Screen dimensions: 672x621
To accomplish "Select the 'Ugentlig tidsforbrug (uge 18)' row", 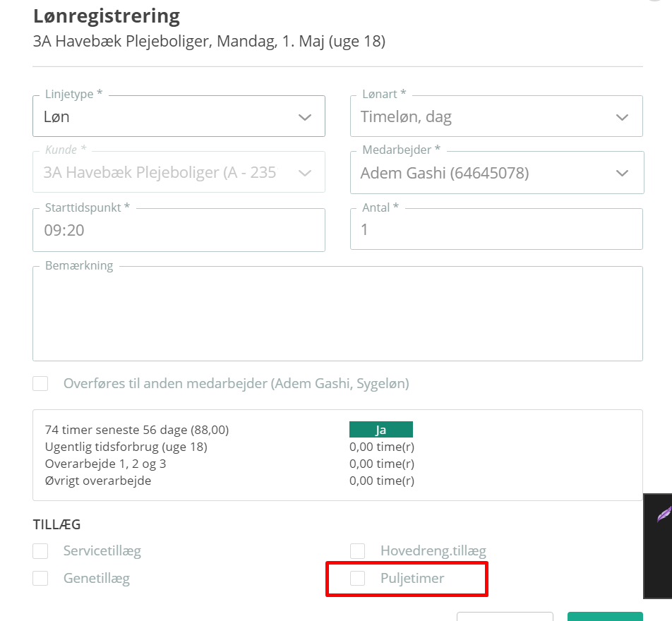I will click(229, 447).
